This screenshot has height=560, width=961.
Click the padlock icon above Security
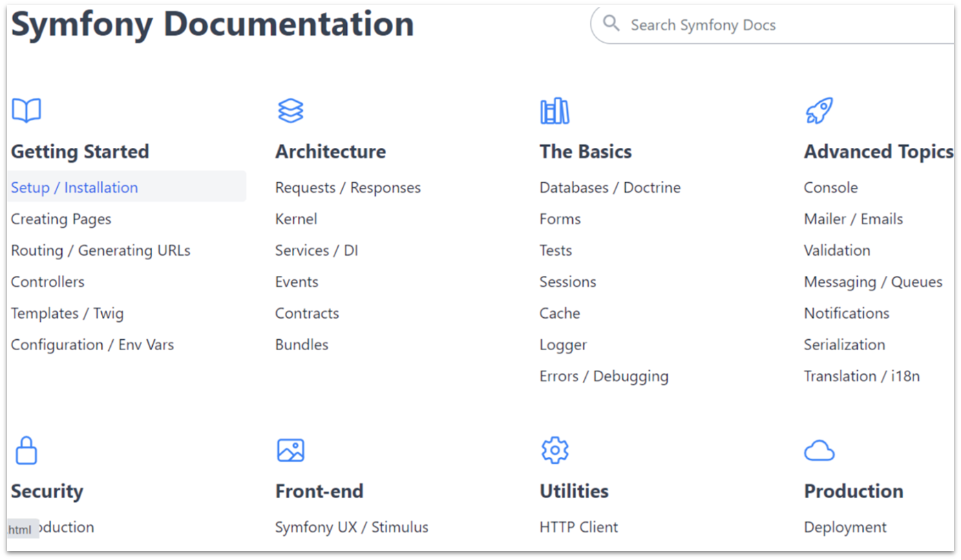click(x=26, y=451)
